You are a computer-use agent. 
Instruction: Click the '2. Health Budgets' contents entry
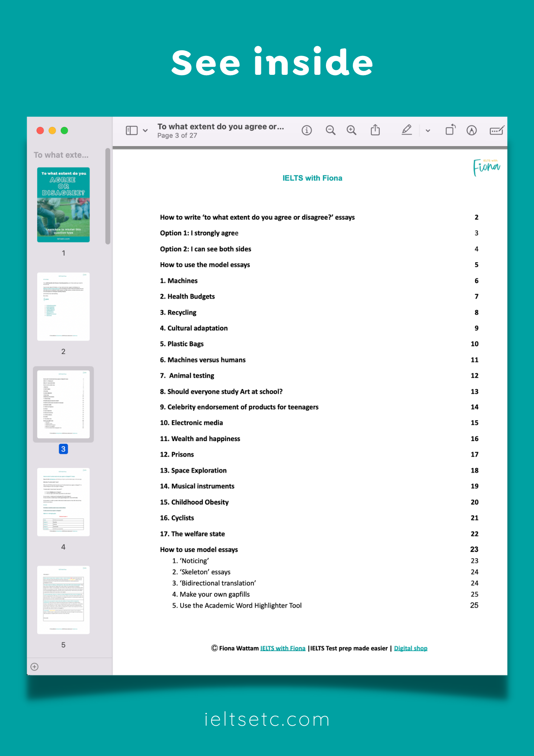point(187,297)
